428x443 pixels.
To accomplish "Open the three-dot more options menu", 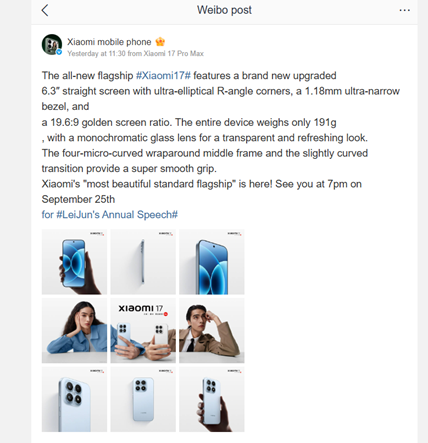I will point(404,10).
